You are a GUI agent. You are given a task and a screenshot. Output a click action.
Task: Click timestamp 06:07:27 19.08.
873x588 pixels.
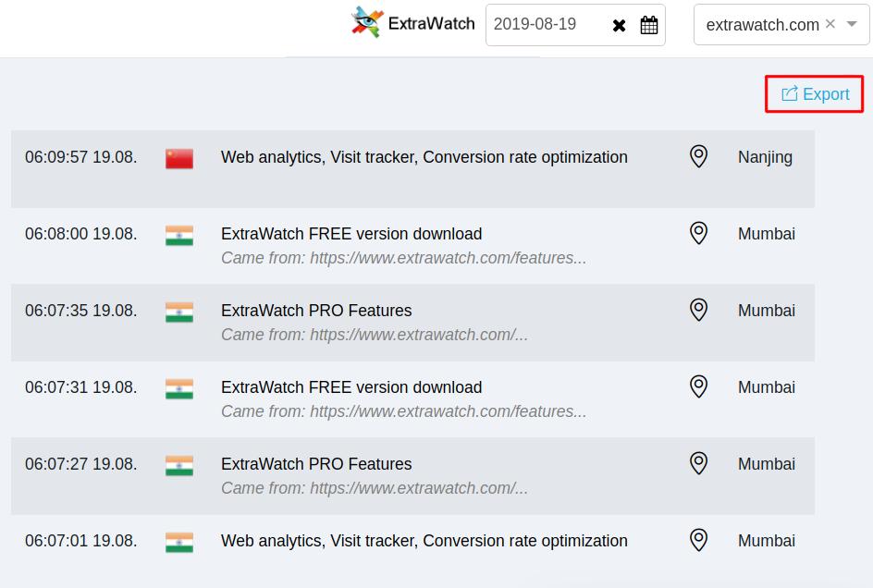tap(80, 465)
